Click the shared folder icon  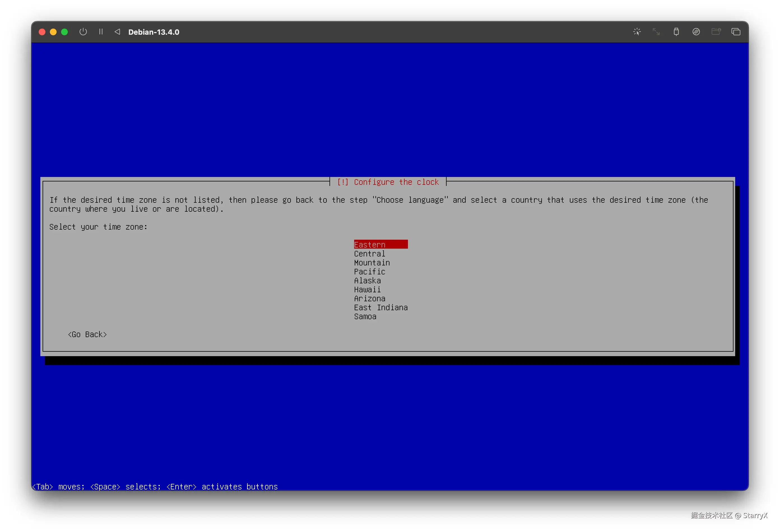pyautogui.click(x=716, y=32)
